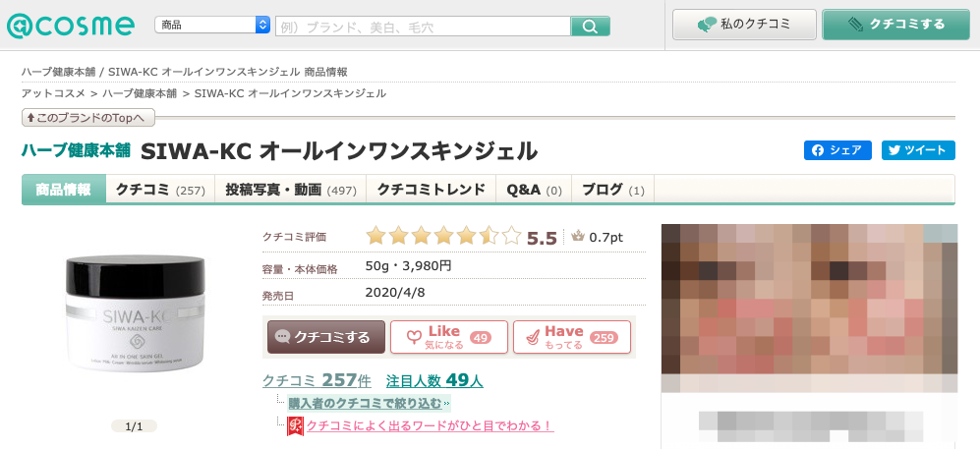
Task: Open the ブログ (1) tab
Action: coord(613,190)
